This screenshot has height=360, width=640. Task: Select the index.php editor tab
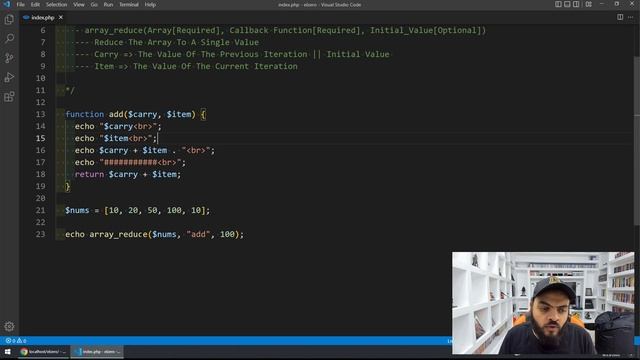pyautogui.click(x=42, y=17)
